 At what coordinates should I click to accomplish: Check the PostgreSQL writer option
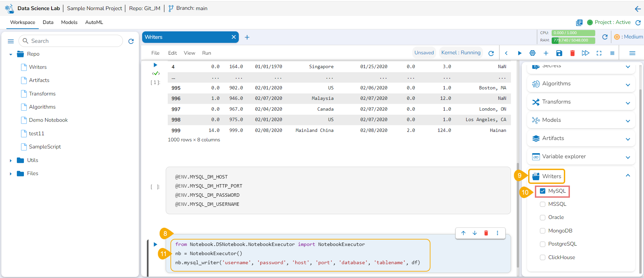[543, 244]
